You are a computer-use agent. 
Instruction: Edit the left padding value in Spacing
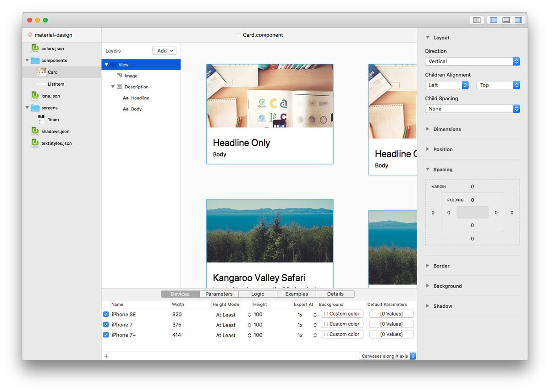coord(449,212)
